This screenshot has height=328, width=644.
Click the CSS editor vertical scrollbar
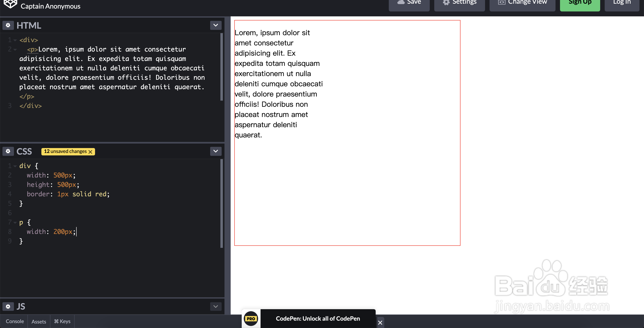(221, 203)
